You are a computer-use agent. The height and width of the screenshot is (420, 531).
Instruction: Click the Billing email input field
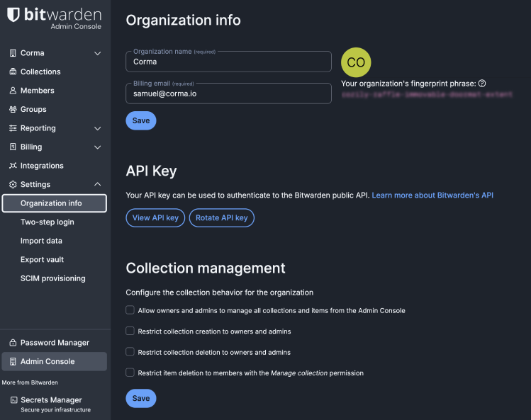tap(228, 93)
